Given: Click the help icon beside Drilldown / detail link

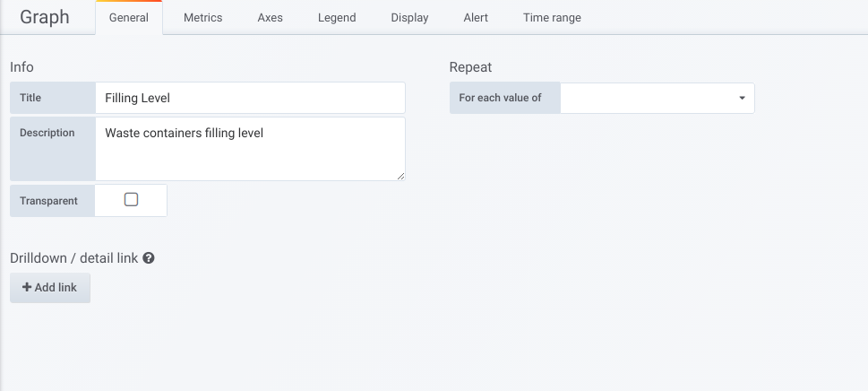Looking at the screenshot, I should tap(149, 258).
